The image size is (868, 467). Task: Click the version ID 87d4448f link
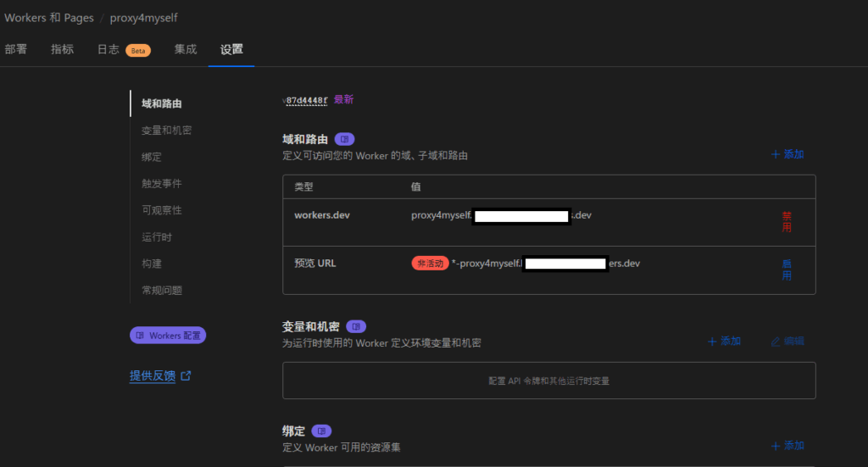tap(306, 100)
